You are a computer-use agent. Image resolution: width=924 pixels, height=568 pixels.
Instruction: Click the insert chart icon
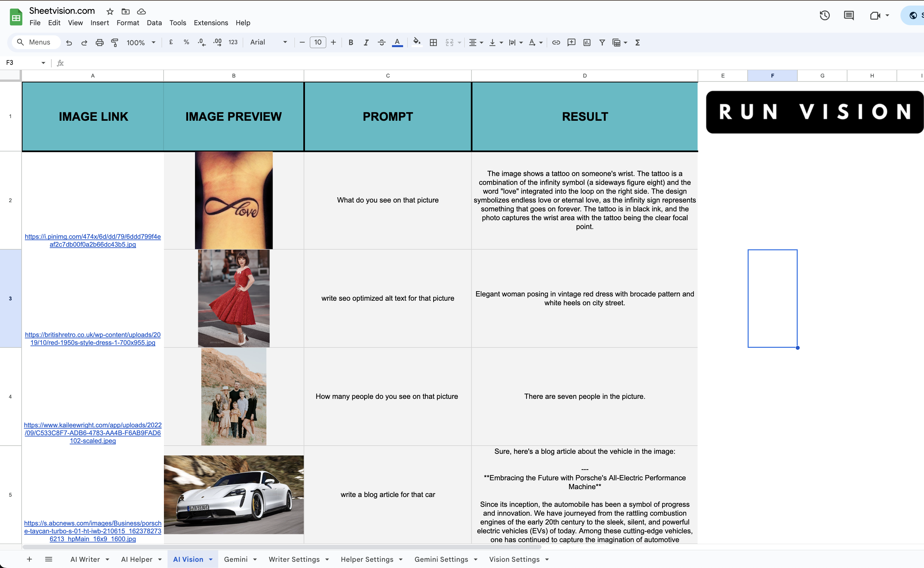pos(587,43)
